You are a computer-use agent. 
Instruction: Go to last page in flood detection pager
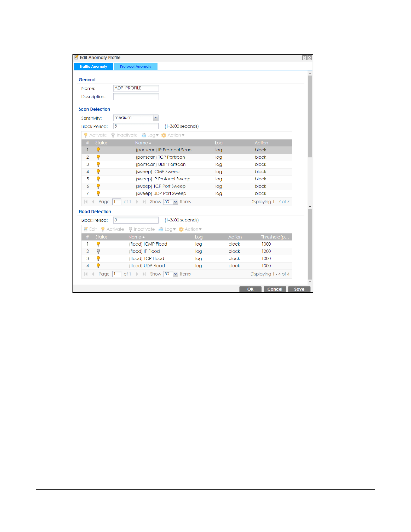click(x=144, y=274)
